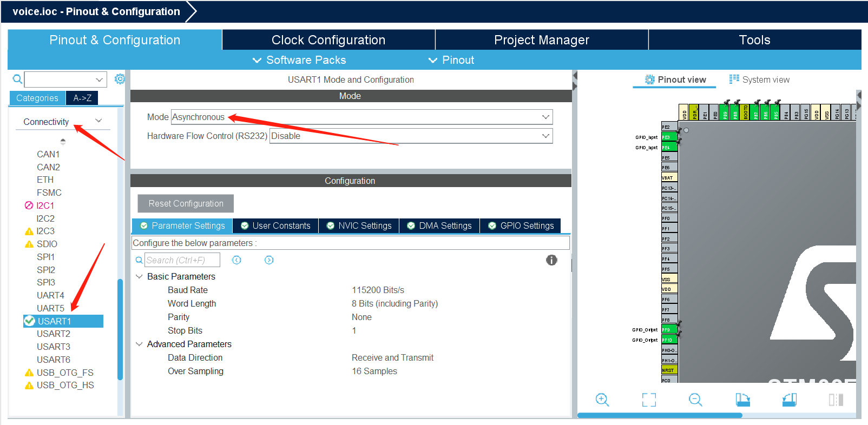Open the gear settings icon beside search
This screenshot has width=868, height=425.
click(x=120, y=79)
